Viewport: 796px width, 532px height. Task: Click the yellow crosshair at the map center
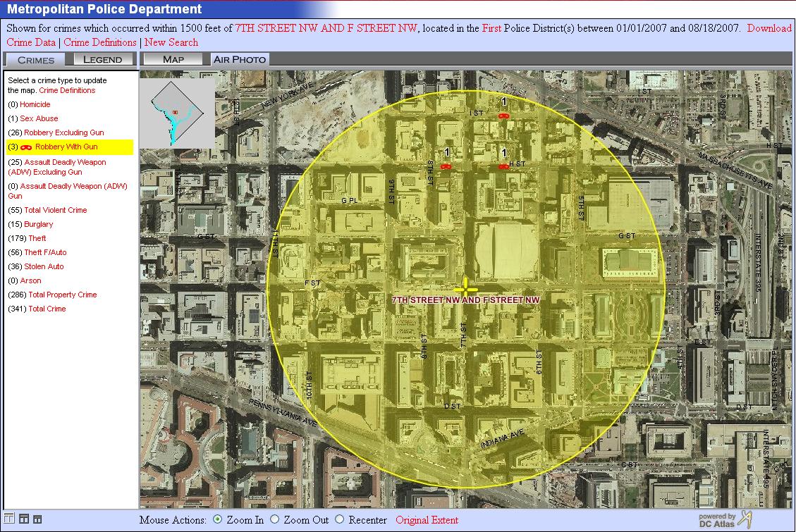point(465,287)
